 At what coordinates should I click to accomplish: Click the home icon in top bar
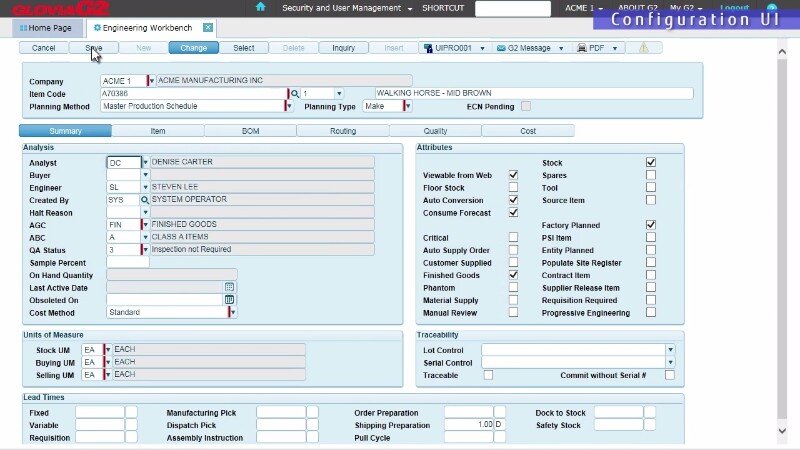click(261, 7)
